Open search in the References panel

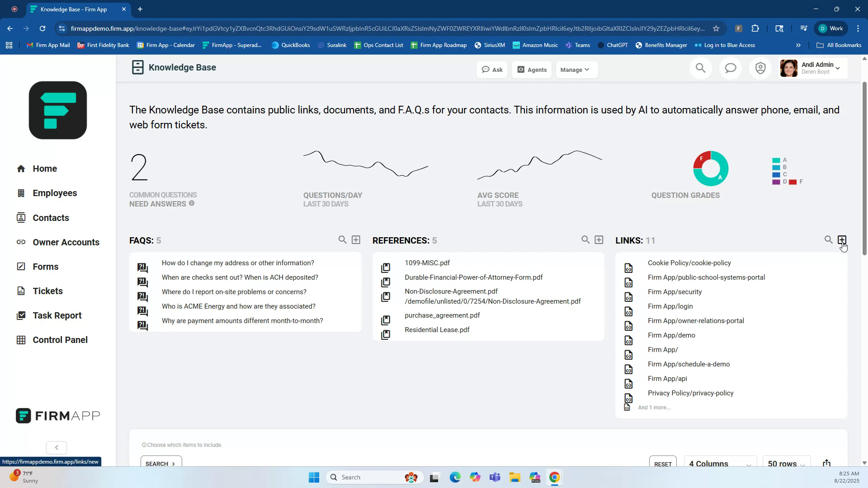(x=585, y=239)
